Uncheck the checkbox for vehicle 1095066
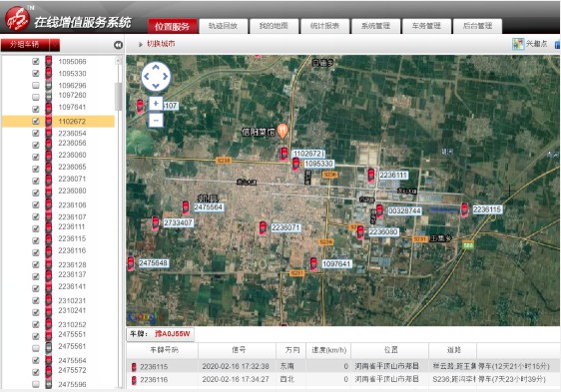Viewport: 561px width, 392px height. coord(36,61)
